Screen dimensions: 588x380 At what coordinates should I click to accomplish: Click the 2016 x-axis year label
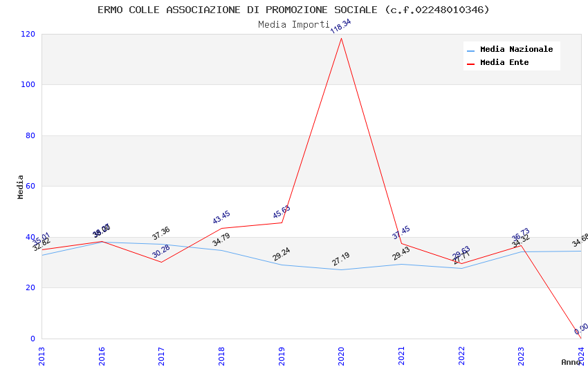[102, 357]
